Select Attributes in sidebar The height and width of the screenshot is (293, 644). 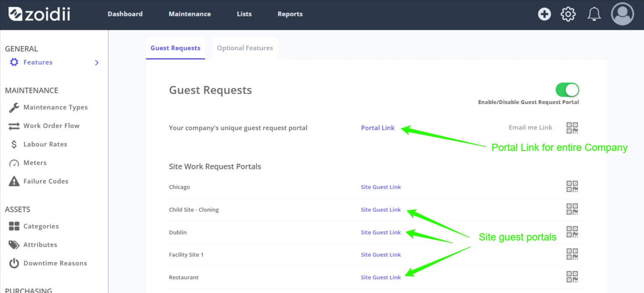coord(40,245)
